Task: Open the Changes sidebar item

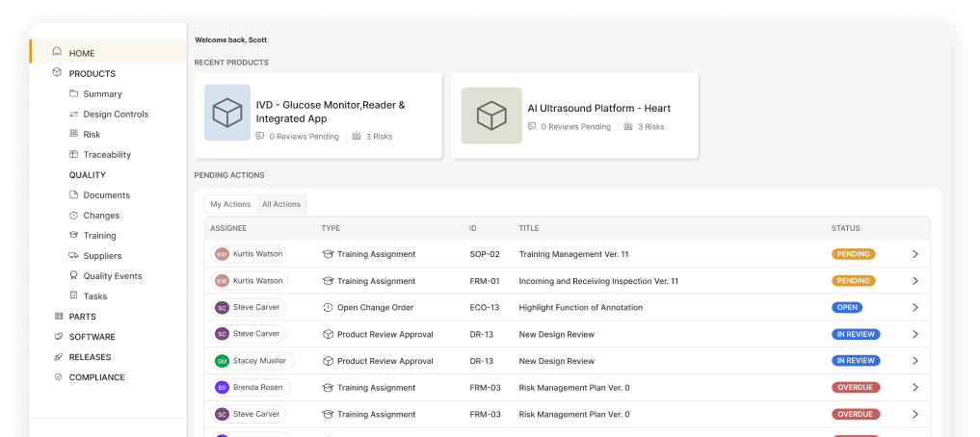Action: pyautogui.click(x=101, y=216)
